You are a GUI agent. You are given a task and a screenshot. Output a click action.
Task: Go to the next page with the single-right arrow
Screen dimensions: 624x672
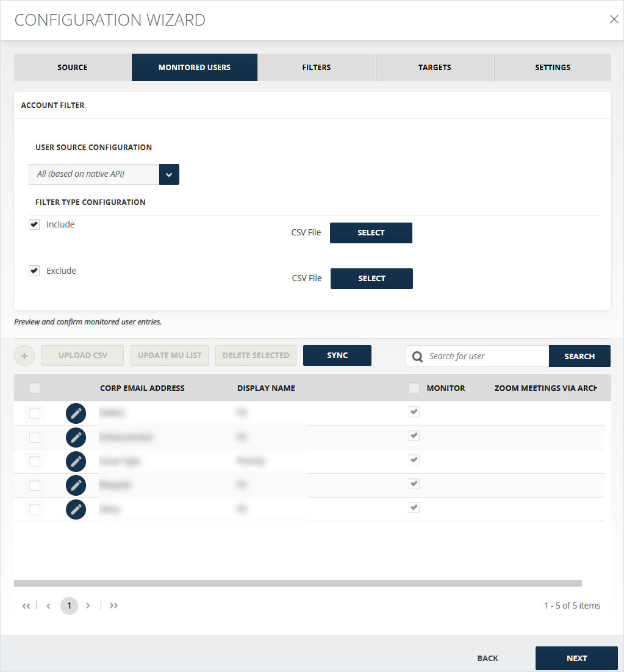(x=88, y=606)
